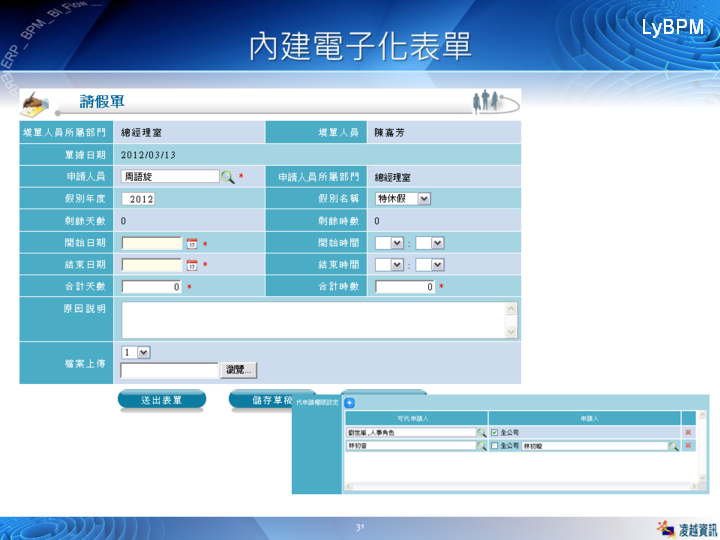Image resolution: width=720 pixels, height=540 pixels.
Task: Click the 填單人員所屬部門 value 總經理室
Action: click(x=141, y=133)
